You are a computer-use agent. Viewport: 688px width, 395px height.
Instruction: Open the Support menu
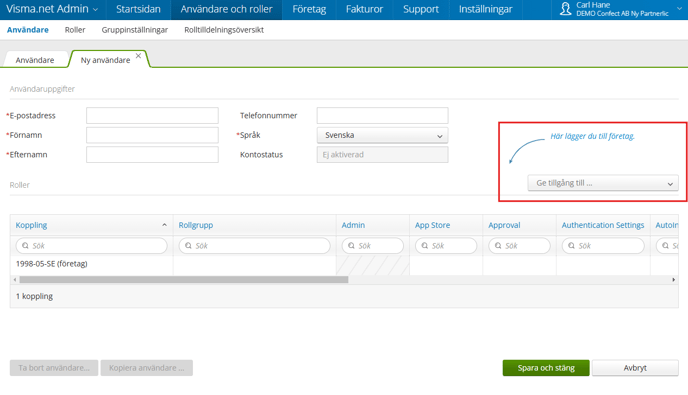click(x=421, y=9)
